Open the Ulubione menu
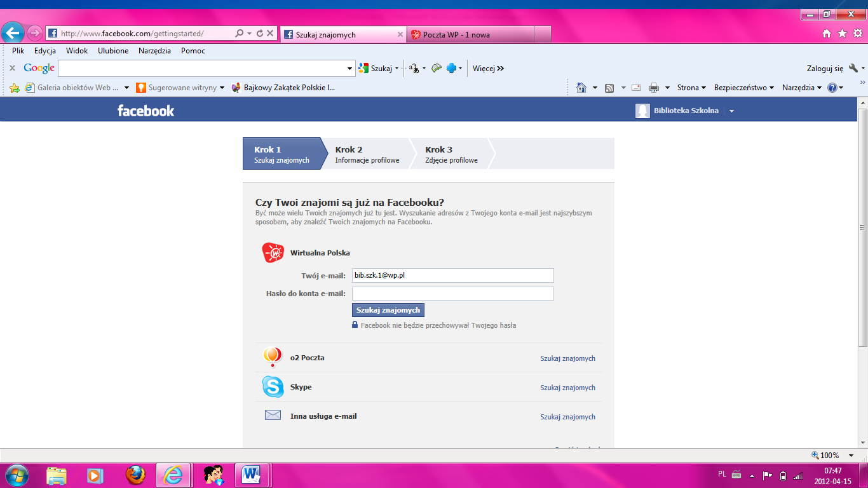 tap(113, 51)
